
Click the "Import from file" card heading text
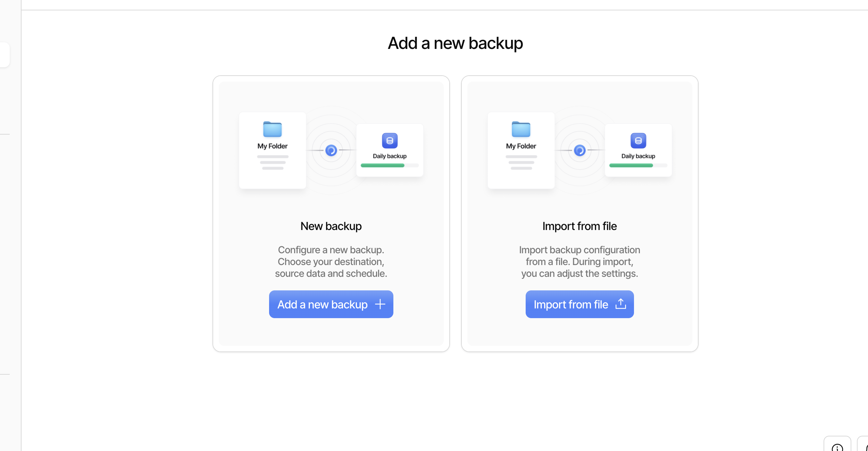(x=579, y=226)
